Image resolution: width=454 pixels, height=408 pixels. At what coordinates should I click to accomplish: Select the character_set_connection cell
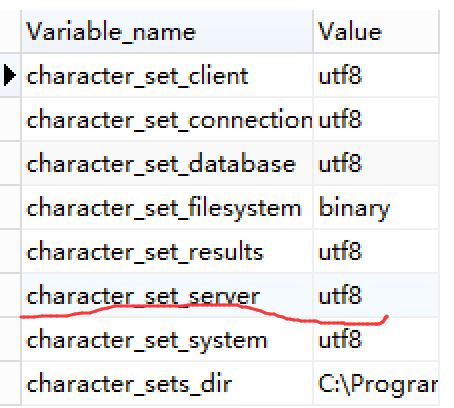[x=167, y=119]
